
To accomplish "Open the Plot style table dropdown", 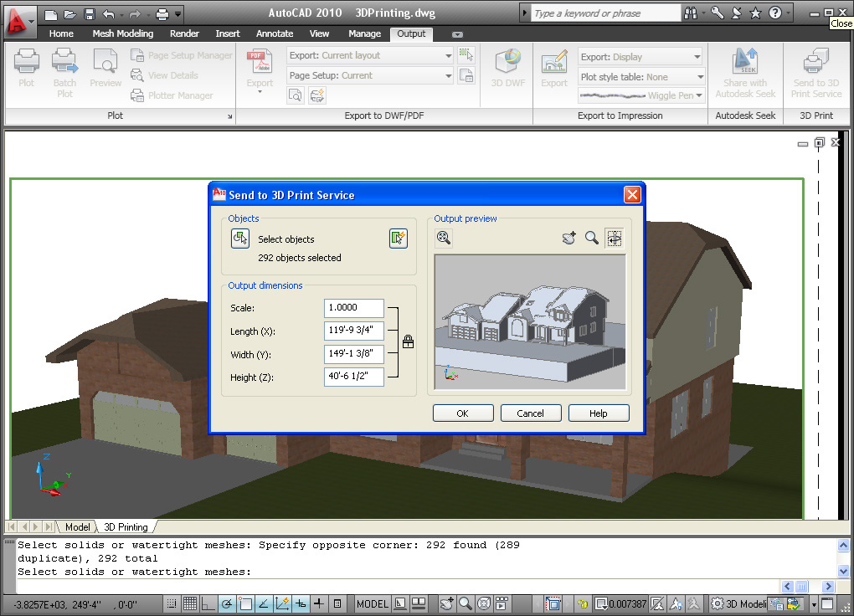I will [x=640, y=77].
